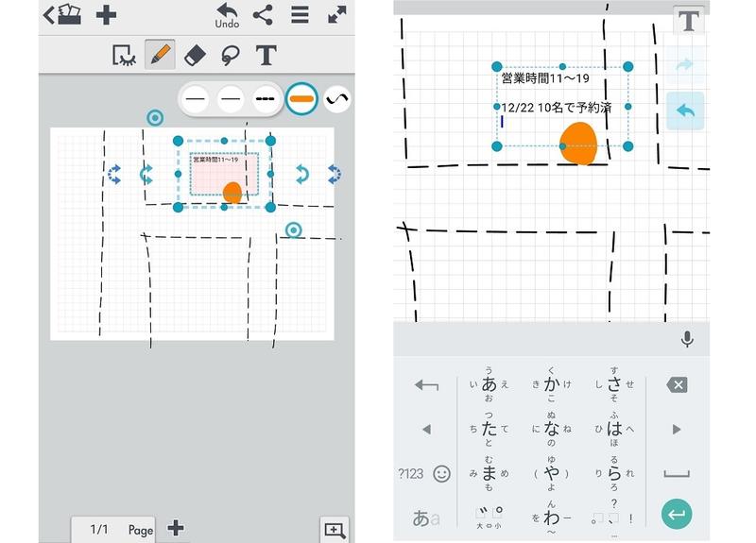756x543 pixels.
Task: Open the share icon
Action: (x=263, y=15)
